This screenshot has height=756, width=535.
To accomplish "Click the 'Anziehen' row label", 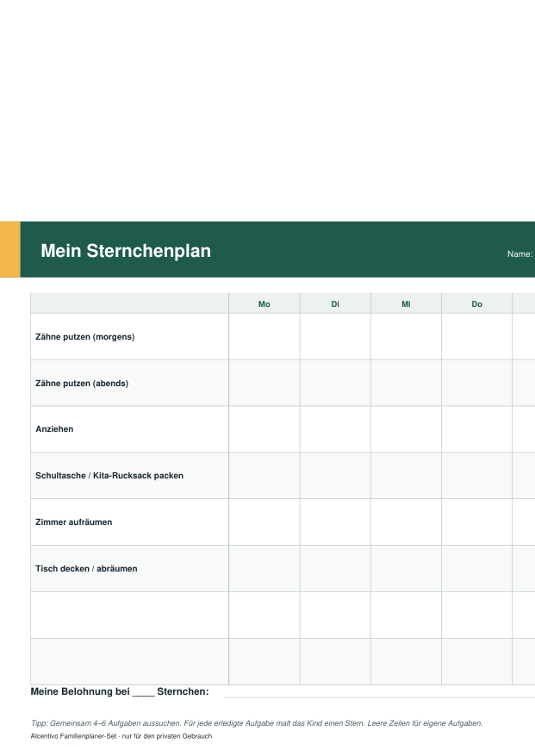I will click(54, 429).
